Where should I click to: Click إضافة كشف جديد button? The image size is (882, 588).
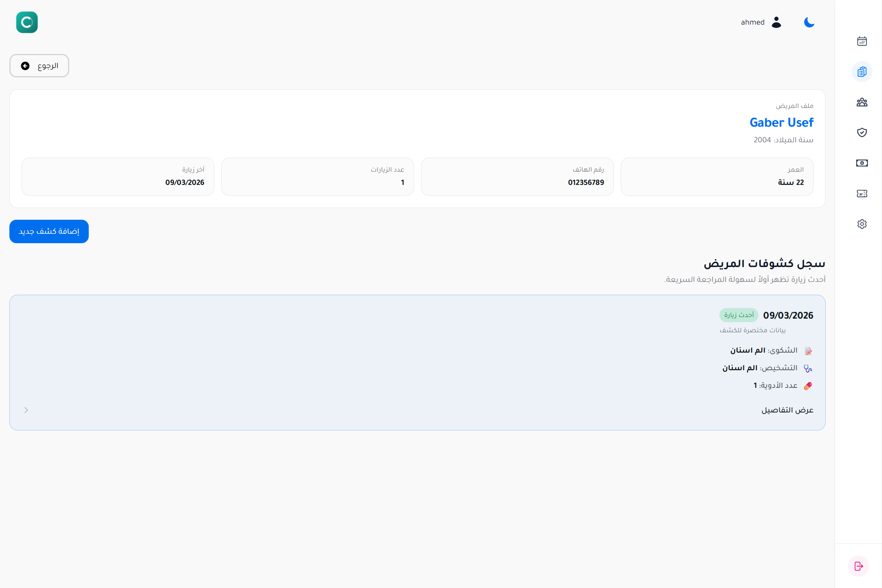49,231
